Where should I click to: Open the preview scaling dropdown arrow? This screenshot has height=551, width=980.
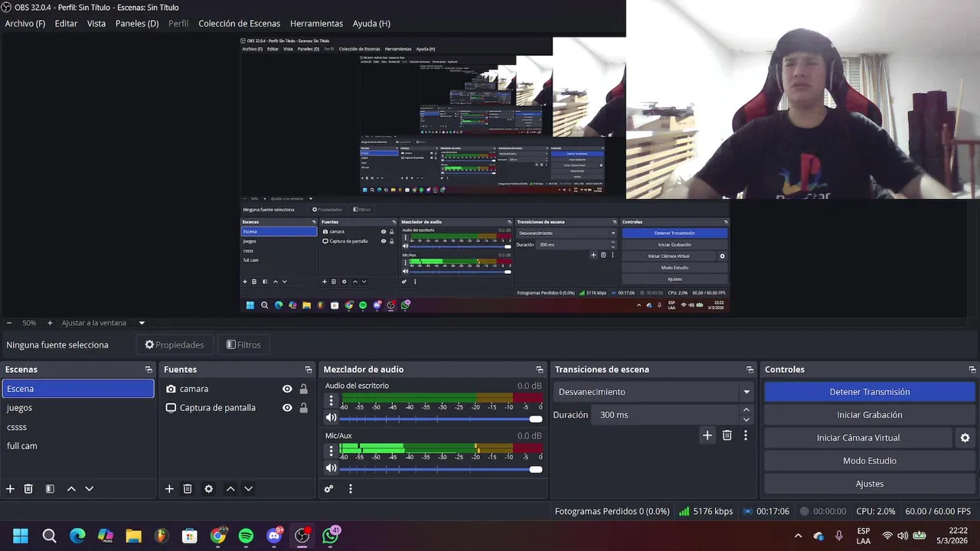pos(142,323)
